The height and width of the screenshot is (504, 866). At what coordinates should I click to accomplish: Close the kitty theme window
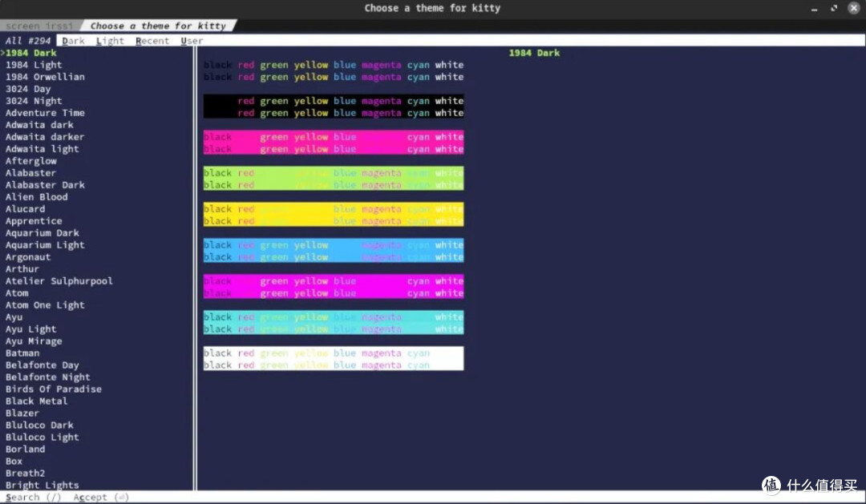click(x=854, y=8)
